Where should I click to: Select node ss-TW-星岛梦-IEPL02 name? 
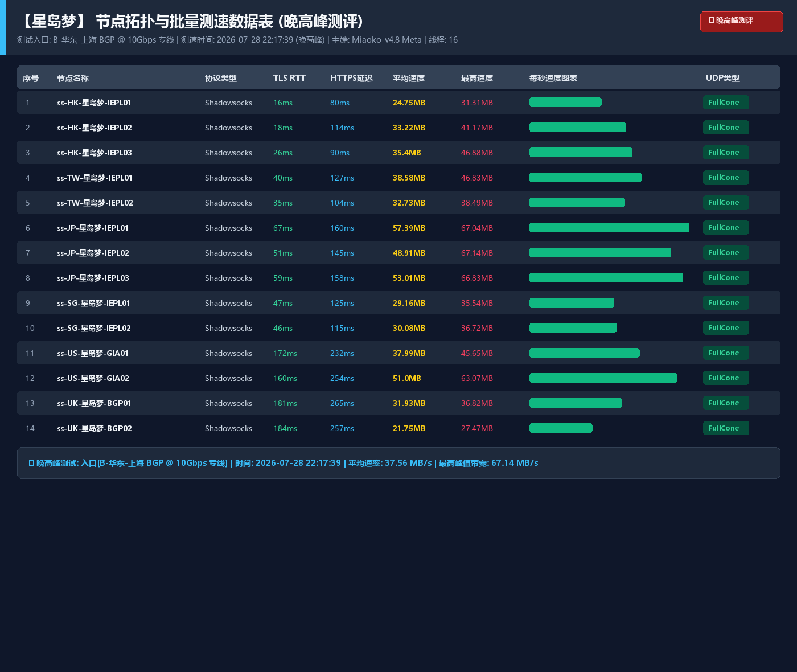[95, 203]
